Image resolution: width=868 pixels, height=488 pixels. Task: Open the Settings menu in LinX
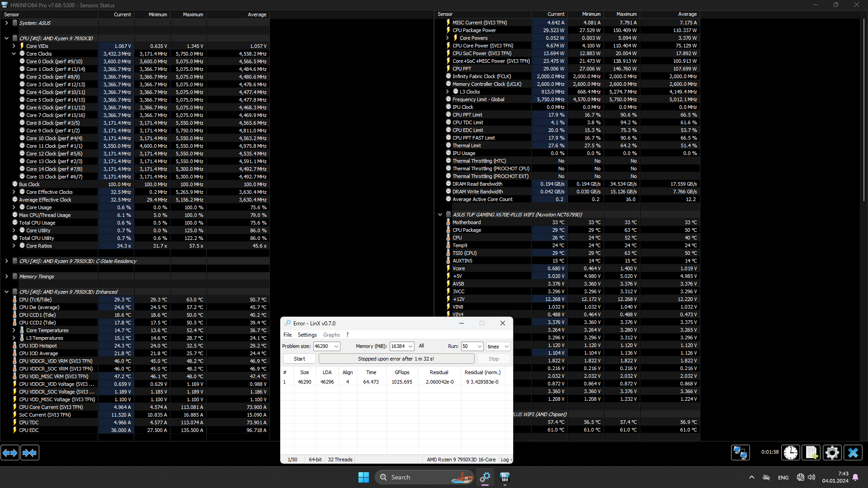(307, 334)
